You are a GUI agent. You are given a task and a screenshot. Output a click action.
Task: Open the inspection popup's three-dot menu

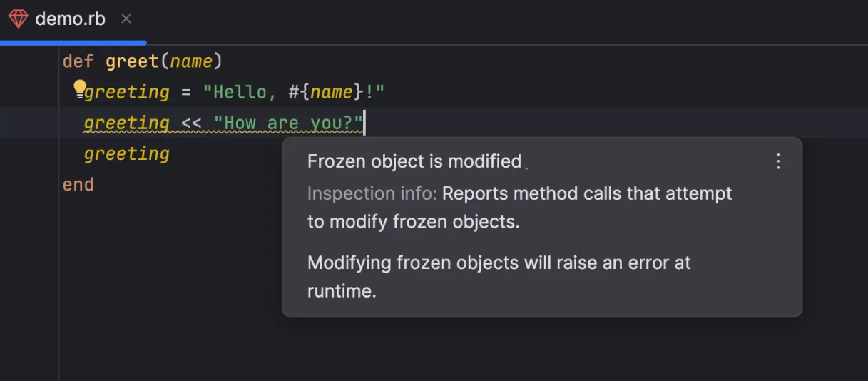778,161
